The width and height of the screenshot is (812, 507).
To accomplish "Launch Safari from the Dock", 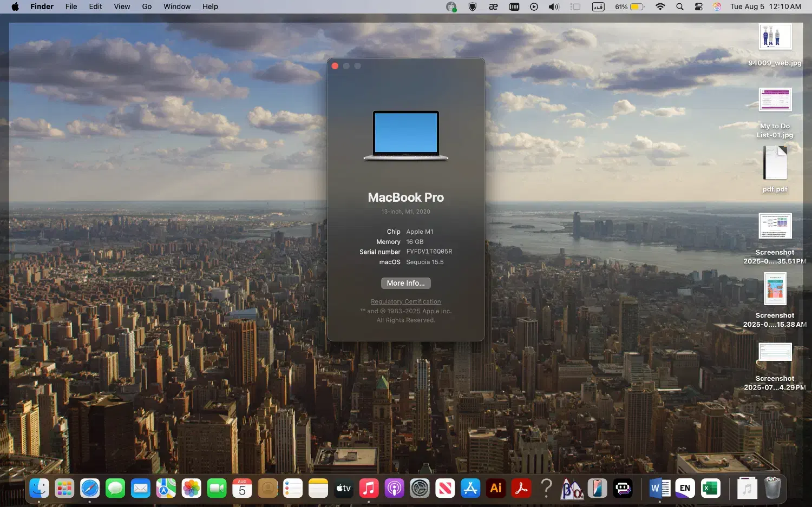I will point(90,489).
